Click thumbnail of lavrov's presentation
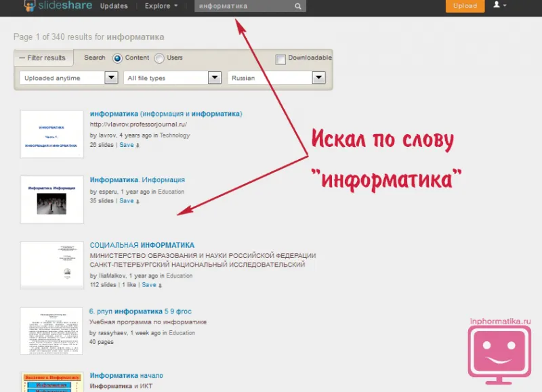This screenshot has height=392, width=542. tap(52, 134)
